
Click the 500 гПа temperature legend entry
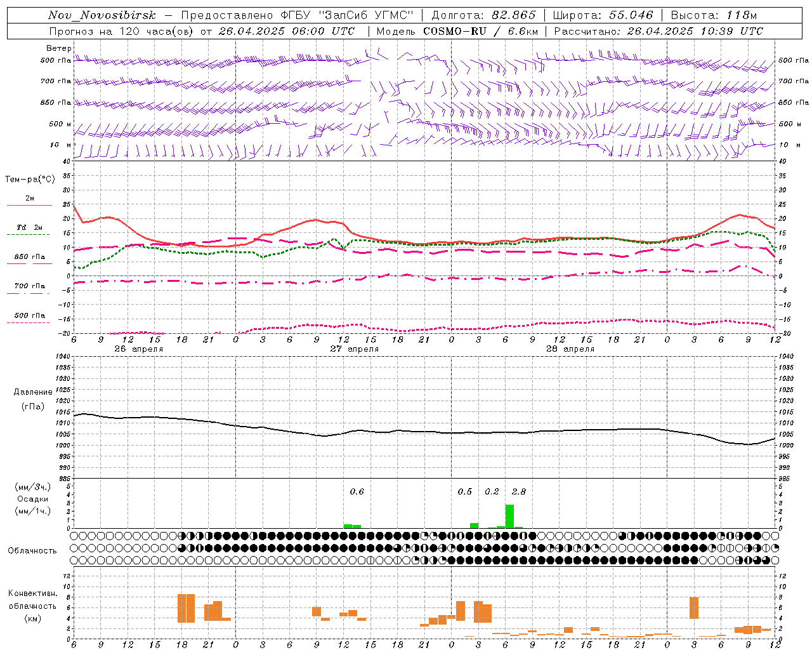pyautogui.click(x=30, y=315)
